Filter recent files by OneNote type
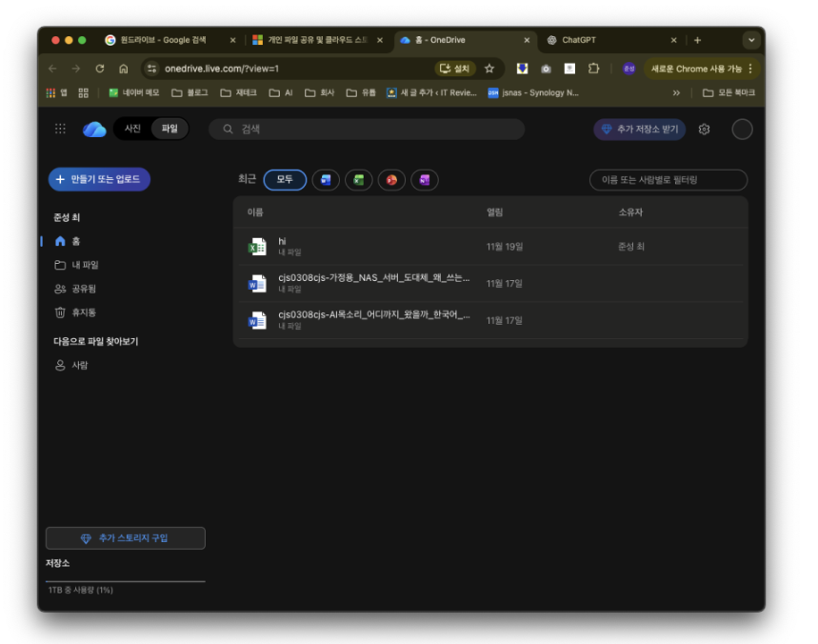This screenshot has height=644, width=818. click(424, 179)
